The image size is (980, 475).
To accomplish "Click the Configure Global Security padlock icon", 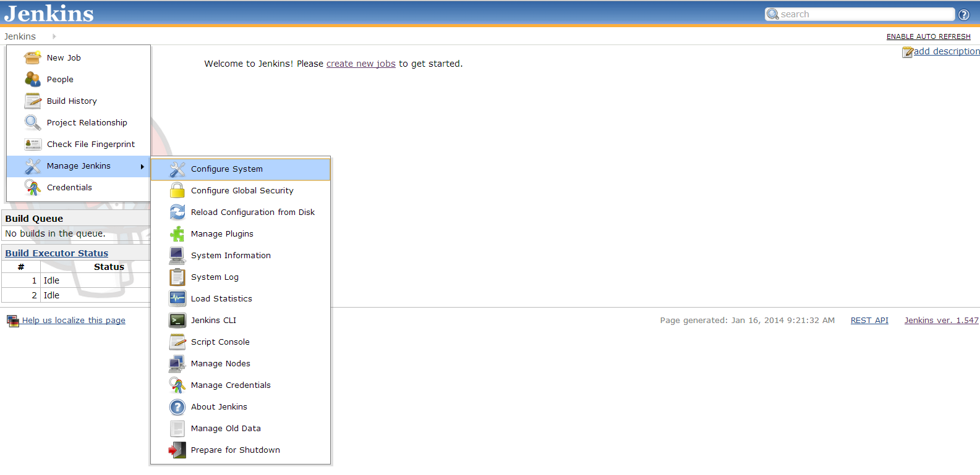I will tap(177, 190).
